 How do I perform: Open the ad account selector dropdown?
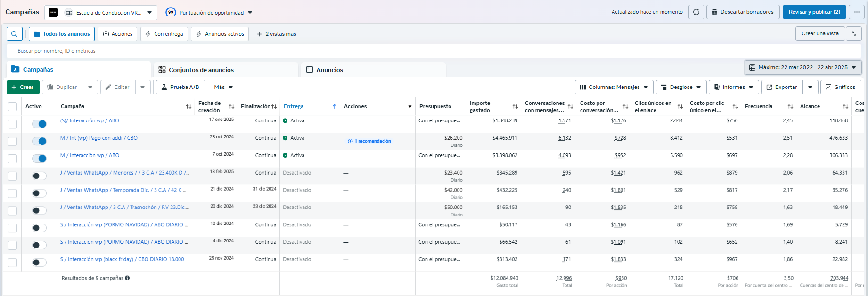(101, 13)
